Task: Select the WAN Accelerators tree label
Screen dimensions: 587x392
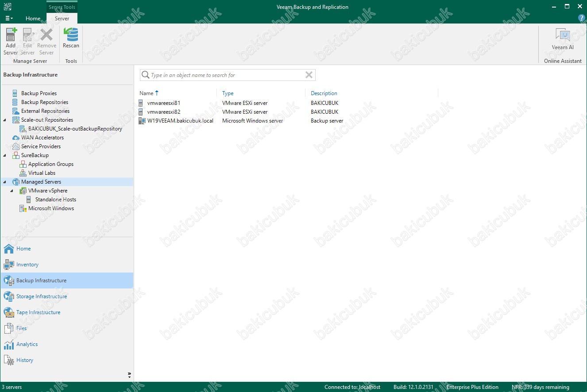Action: (42, 138)
